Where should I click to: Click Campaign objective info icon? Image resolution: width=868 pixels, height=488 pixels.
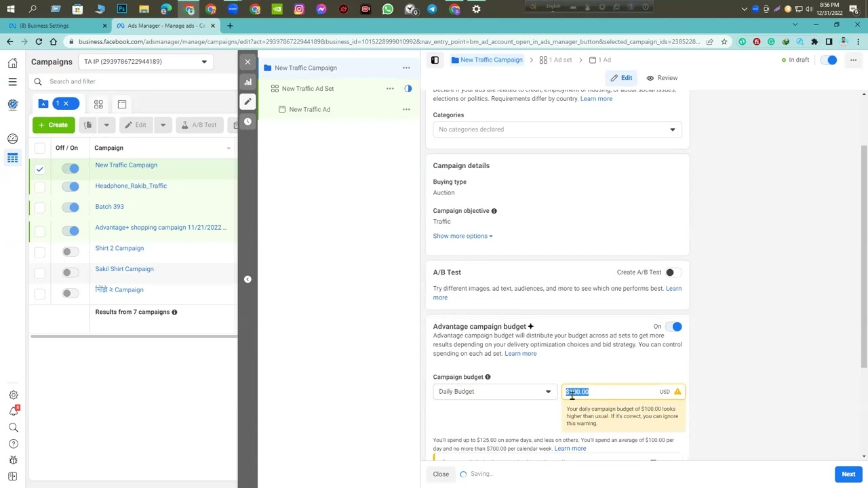pyautogui.click(x=494, y=211)
